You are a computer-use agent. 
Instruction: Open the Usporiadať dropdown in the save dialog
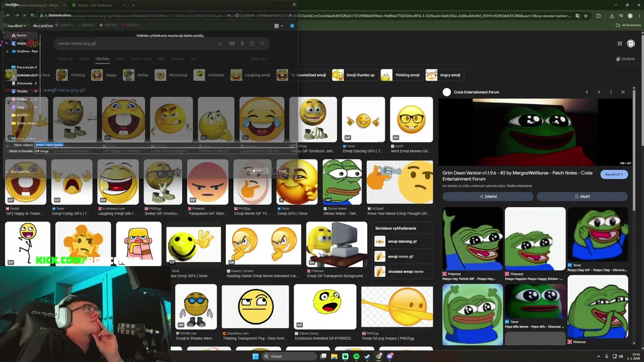(x=16, y=26)
